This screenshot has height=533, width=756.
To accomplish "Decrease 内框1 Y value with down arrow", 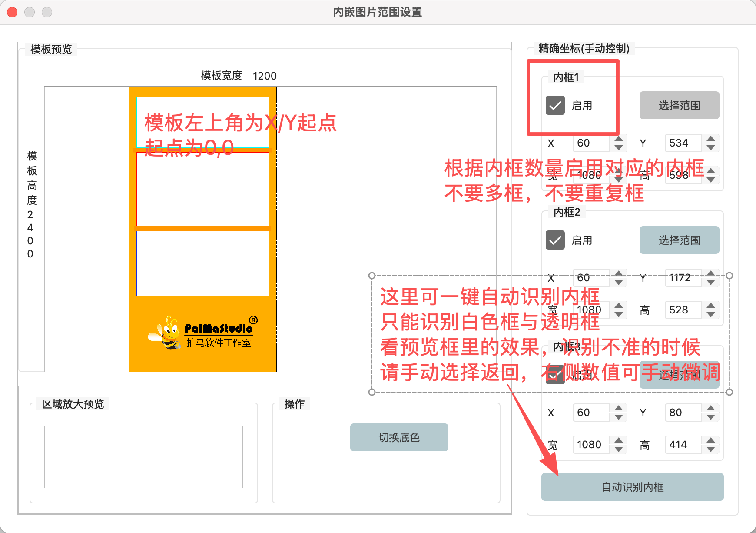I will (x=711, y=147).
